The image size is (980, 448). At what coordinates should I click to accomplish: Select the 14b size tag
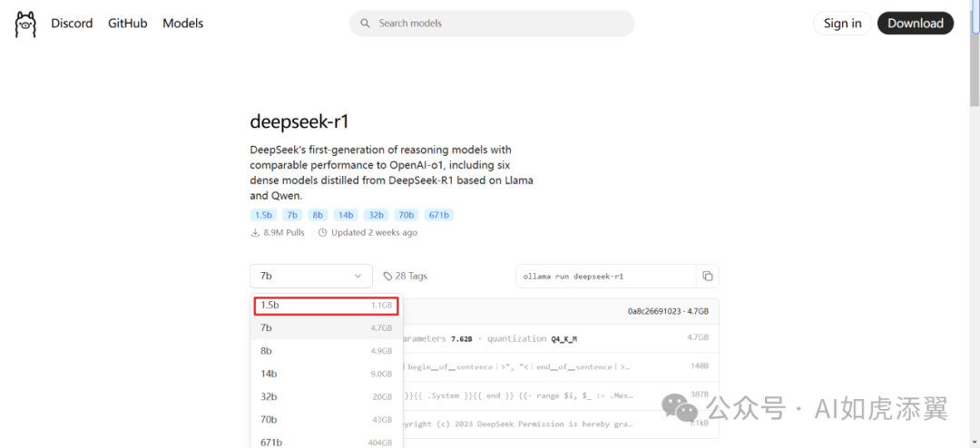point(346,215)
